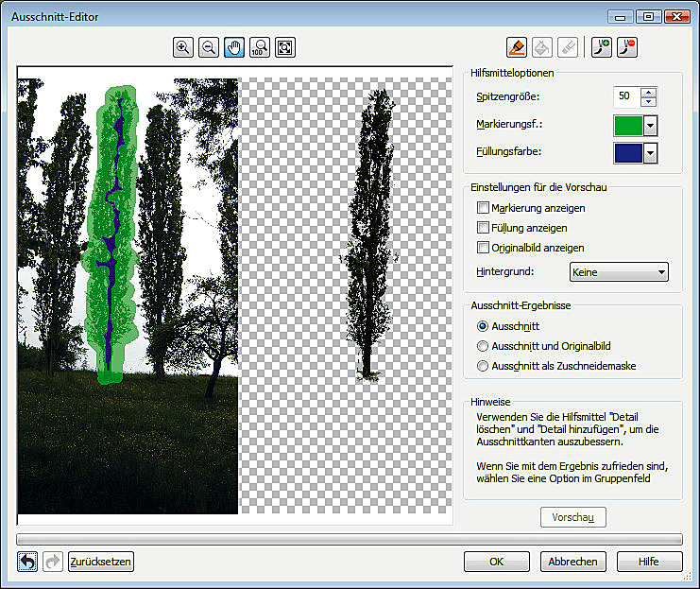The height and width of the screenshot is (589, 700).
Task: Check the 'Originalbild anzeigen' option
Action: (484, 248)
